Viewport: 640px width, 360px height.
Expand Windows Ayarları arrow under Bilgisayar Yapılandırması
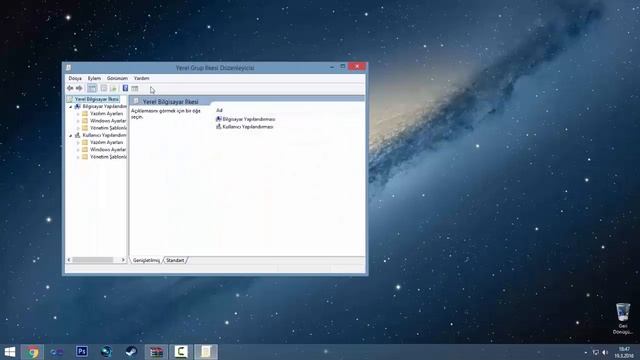coord(78,121)
